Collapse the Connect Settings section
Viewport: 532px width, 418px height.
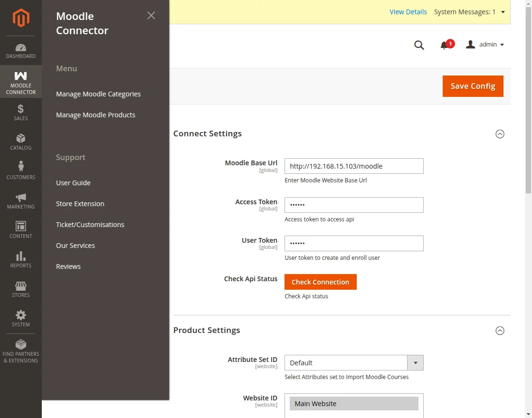[500, 134]
